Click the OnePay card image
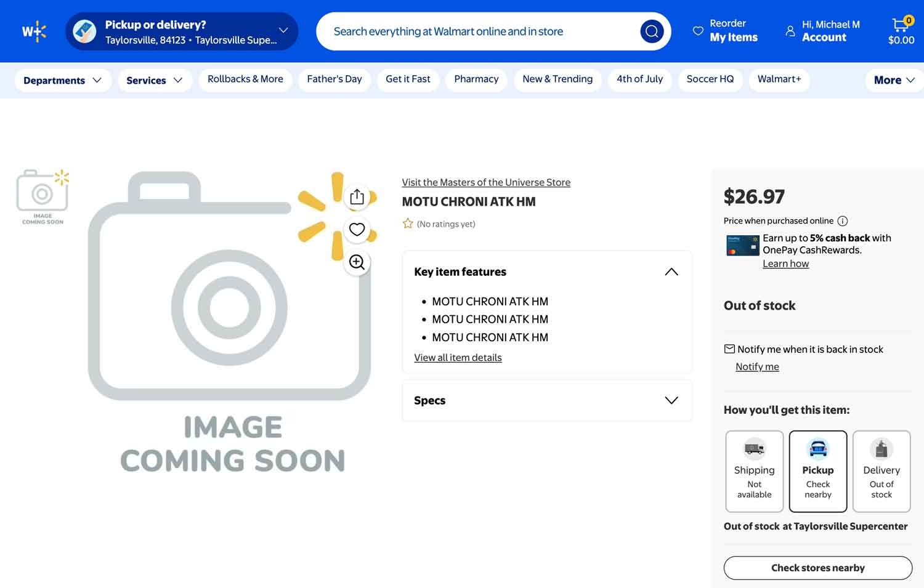 pyautogui.click(x=742, y=245)
